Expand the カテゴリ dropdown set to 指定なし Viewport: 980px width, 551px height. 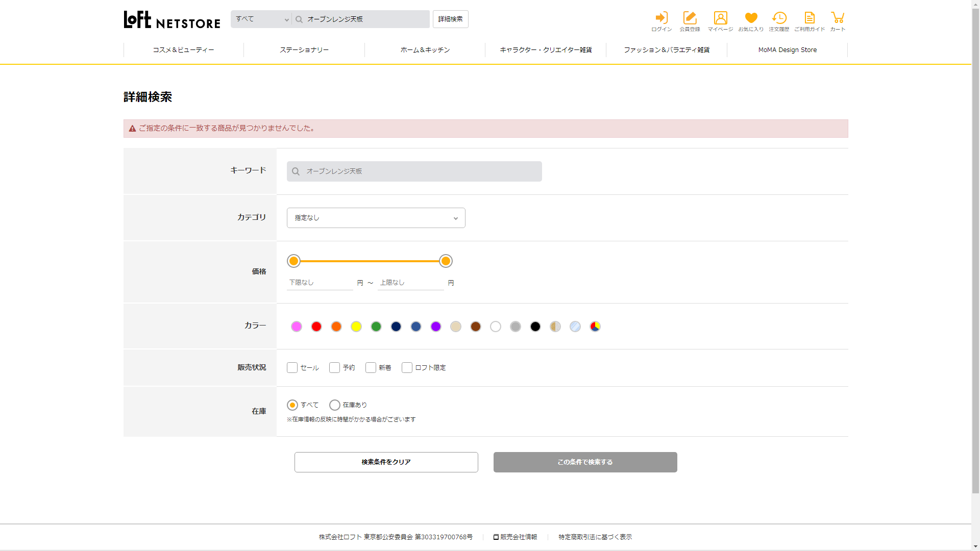[376, 218]
